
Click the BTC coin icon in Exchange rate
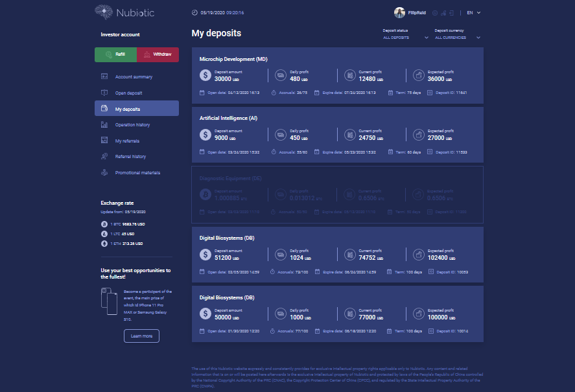104,224
